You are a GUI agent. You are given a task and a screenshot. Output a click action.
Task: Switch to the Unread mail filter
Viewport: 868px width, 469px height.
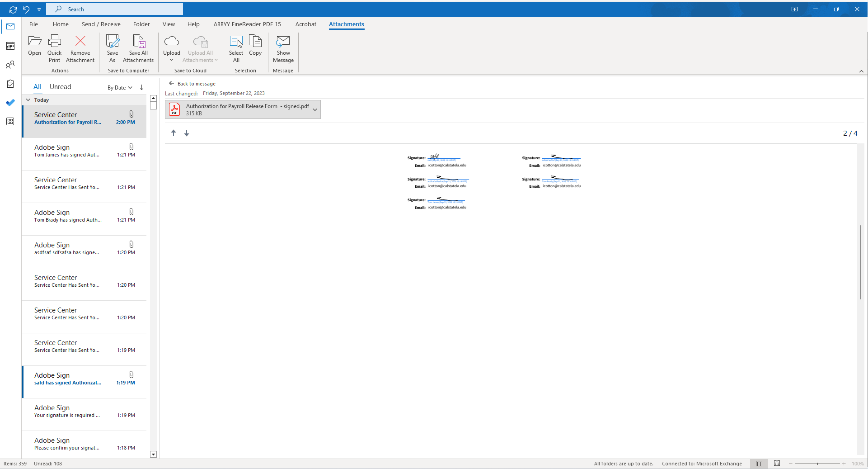pyautogui.click(x=61, y=86)
